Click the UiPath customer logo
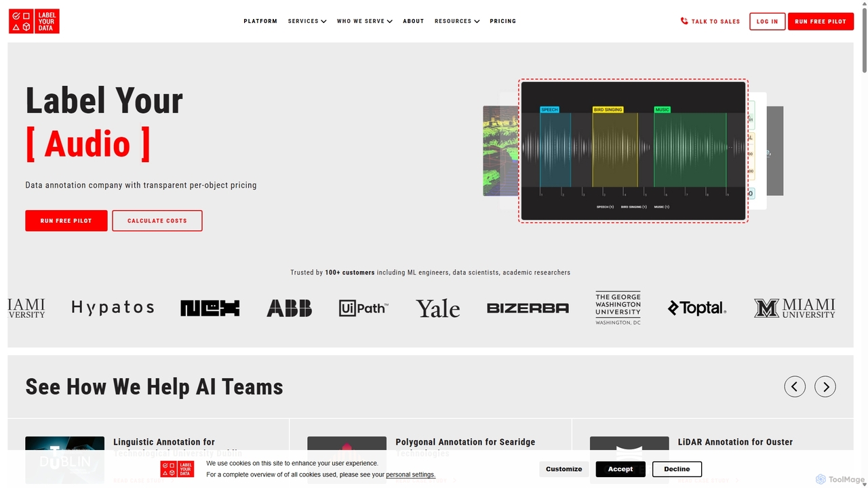This screenshot has height=488, width=868. click(x=364, y=308)
